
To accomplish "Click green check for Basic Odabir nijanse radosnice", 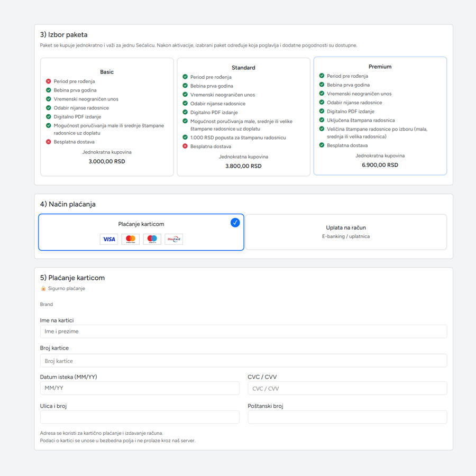I will [x=48, y=108].
